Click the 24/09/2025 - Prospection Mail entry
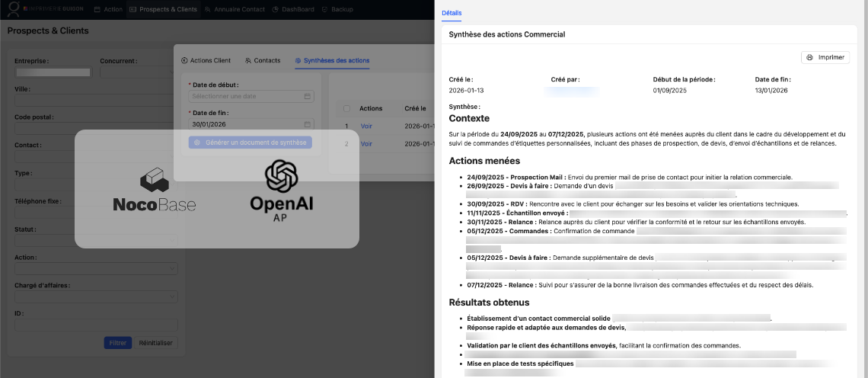This screenshot has height=378, width=868. tap(630, 178)
